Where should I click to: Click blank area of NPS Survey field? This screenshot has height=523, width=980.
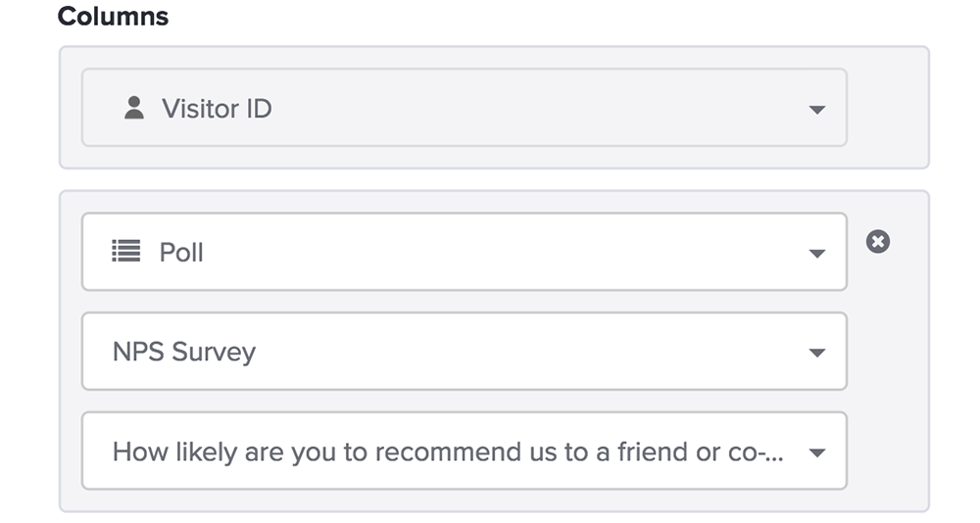point(531,352)
